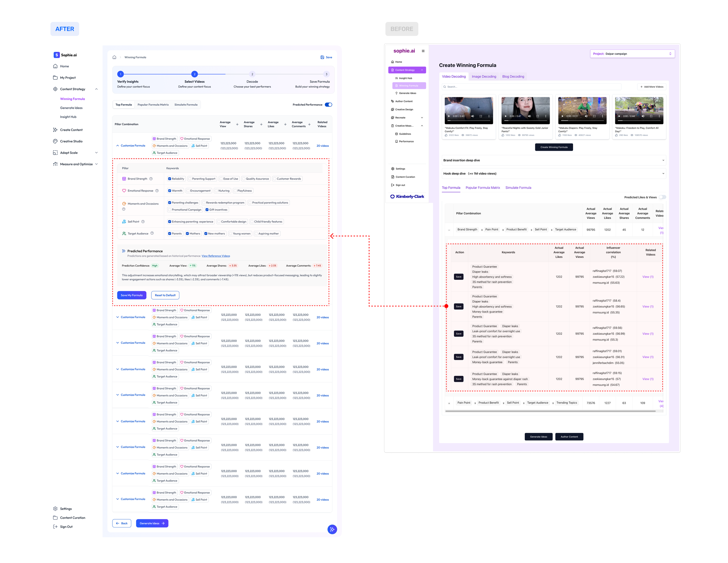
Task: Click the horizontal scrollbar under the Before formula table
Action: point(550,411)
